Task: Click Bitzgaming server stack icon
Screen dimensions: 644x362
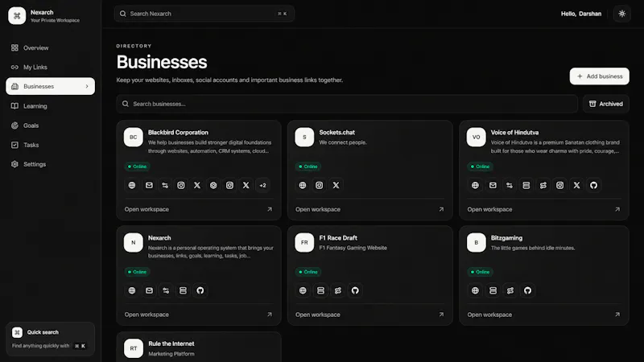Action: [x=493, y=290]
